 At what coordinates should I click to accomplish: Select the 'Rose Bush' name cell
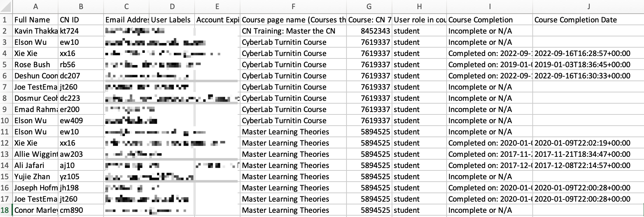pyautogui.click(x=35, y=64)
